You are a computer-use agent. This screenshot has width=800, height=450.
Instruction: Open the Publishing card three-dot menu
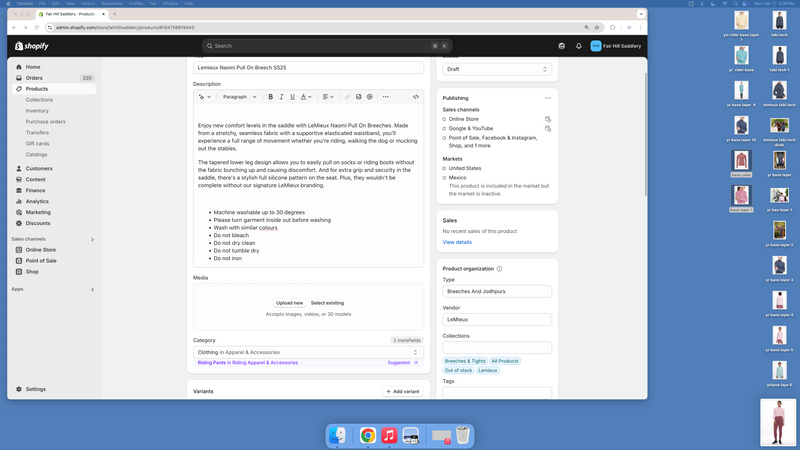pyautogui.click(x=547, y=98)
